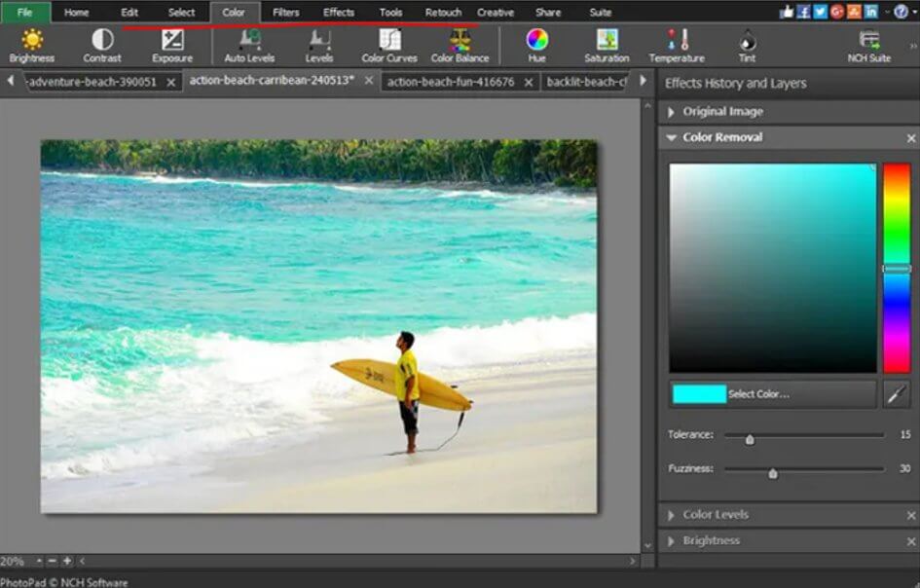This screenshot has width=920, height=588.
Task: Click the Fuzziness value 30
Action: (x=904, y=468)
